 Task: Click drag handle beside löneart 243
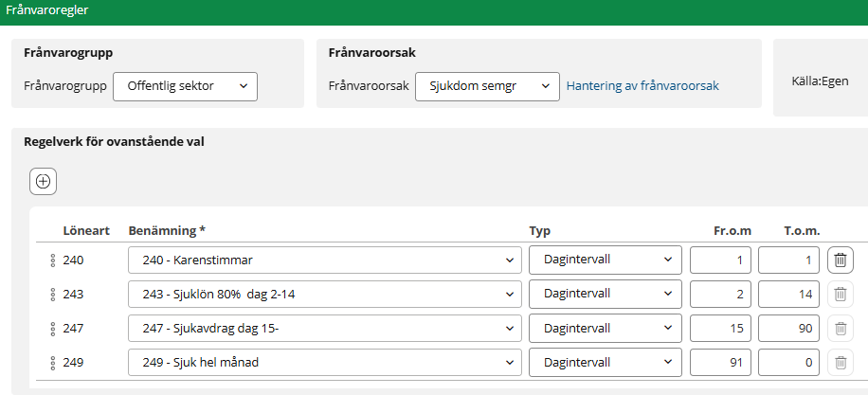[53, 295]
